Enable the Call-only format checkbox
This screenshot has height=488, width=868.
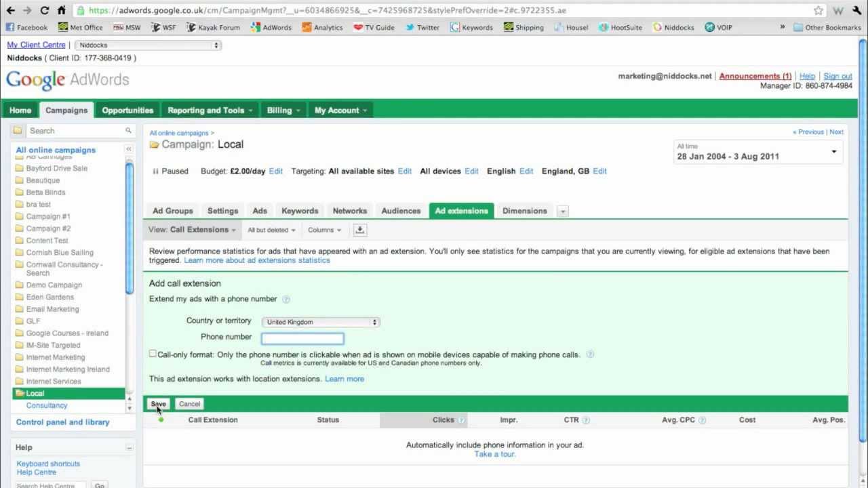153,353
